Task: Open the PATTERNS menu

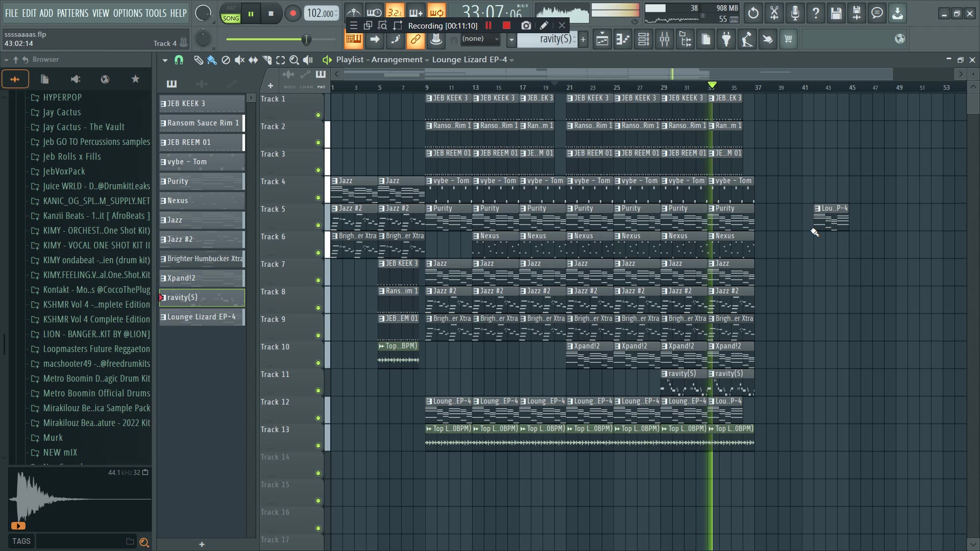Action: coord(72,13)
